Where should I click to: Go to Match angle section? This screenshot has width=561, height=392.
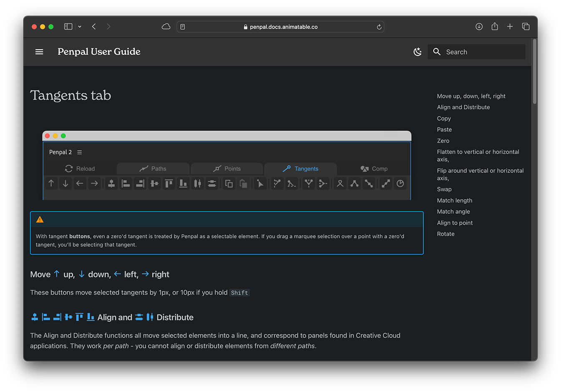tap(453, 212)
